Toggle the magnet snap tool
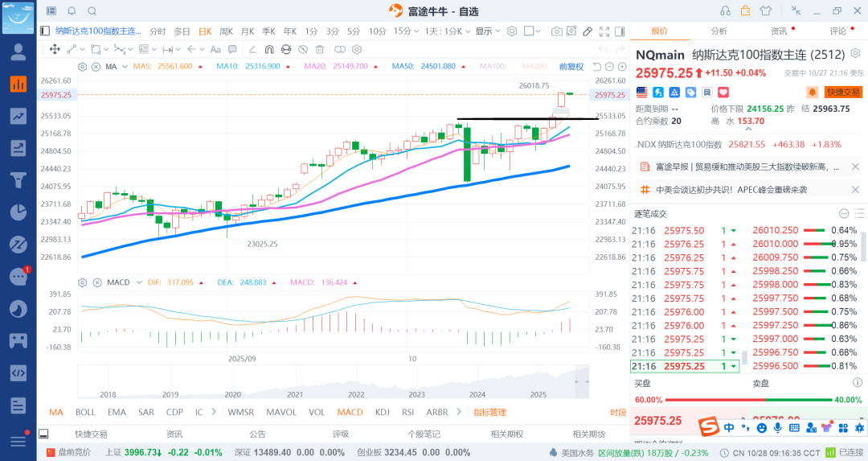The width and height of the screenshot is (868, 461). [x=269, y=49]
